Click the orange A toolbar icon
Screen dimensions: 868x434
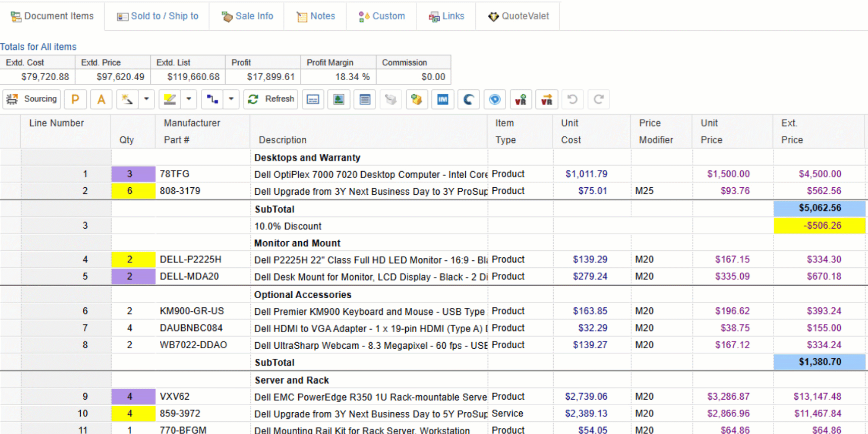pyautogui.click(x=101, y=99)
